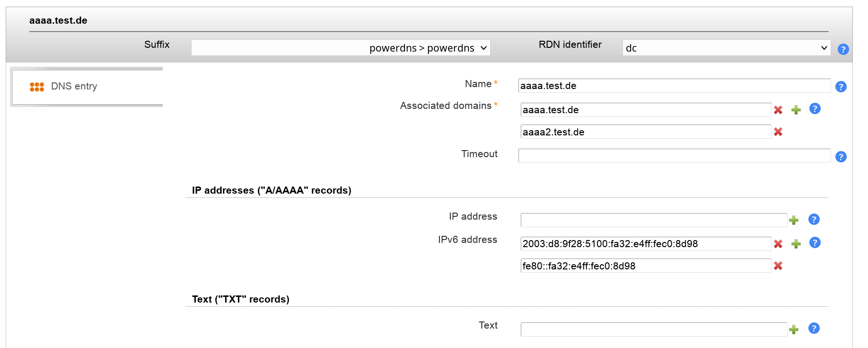Image resolution: width=868 pixels, height=348 pixels.
Task: Click the Name input field
Action: click(674, 86)
